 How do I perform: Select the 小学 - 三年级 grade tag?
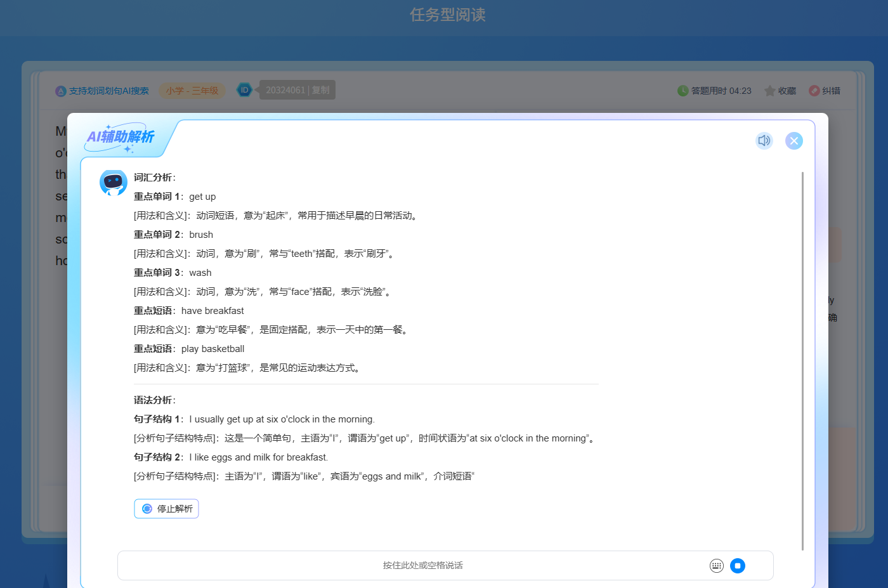click(192, 91)
